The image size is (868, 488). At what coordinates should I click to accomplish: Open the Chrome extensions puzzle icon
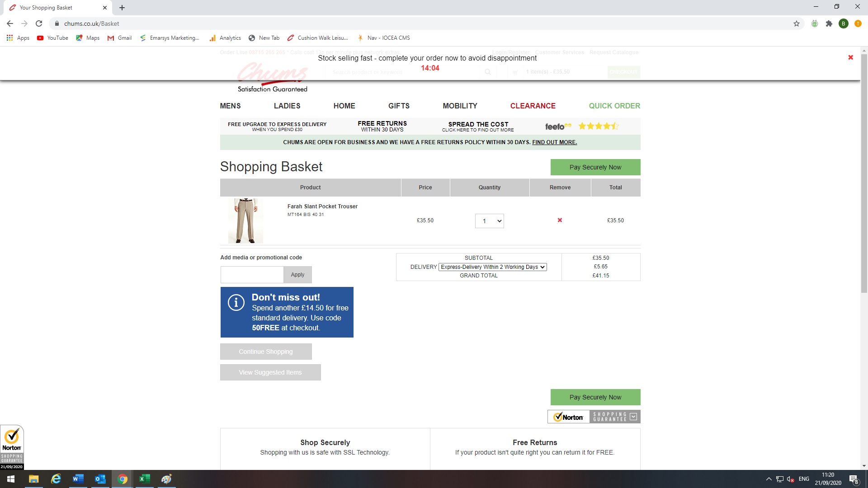tap(829, 23)
